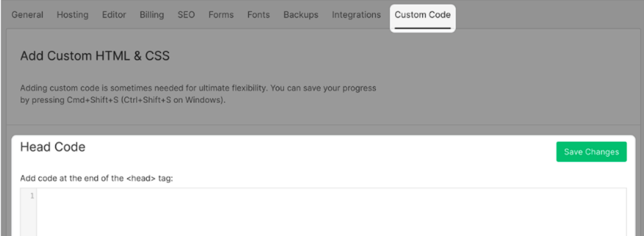644x236 pixels.
Task: Open the SEO tab
Action: coord(186,15)
